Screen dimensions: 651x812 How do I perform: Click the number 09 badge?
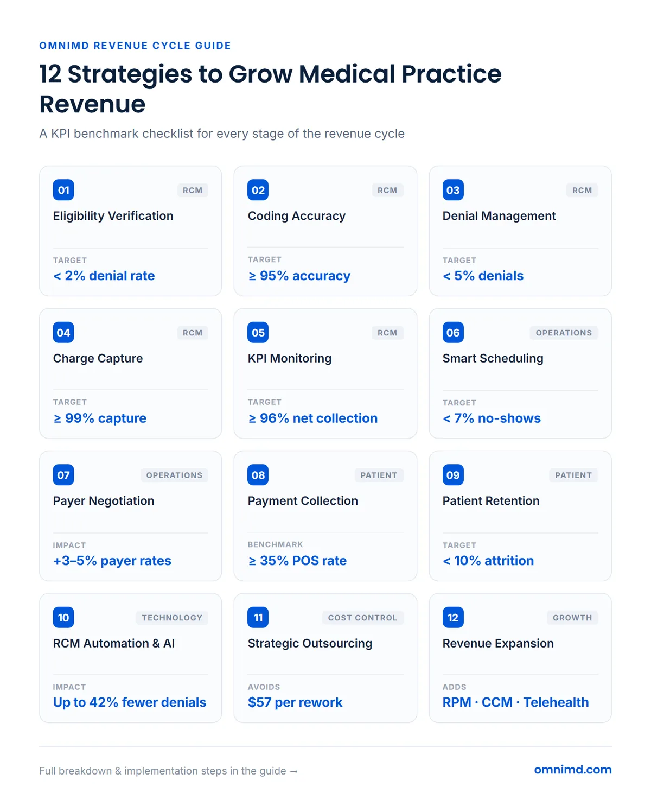pos(453,475)
